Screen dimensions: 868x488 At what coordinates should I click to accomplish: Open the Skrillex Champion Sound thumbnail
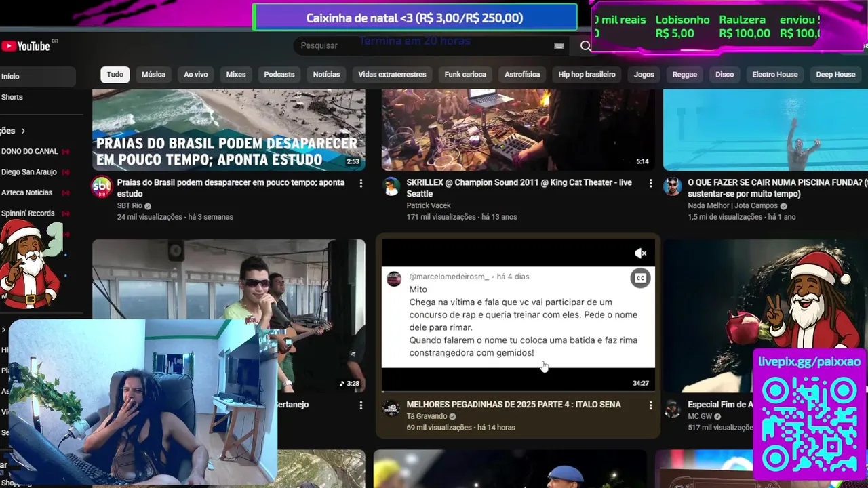click(x=518, y=130)
